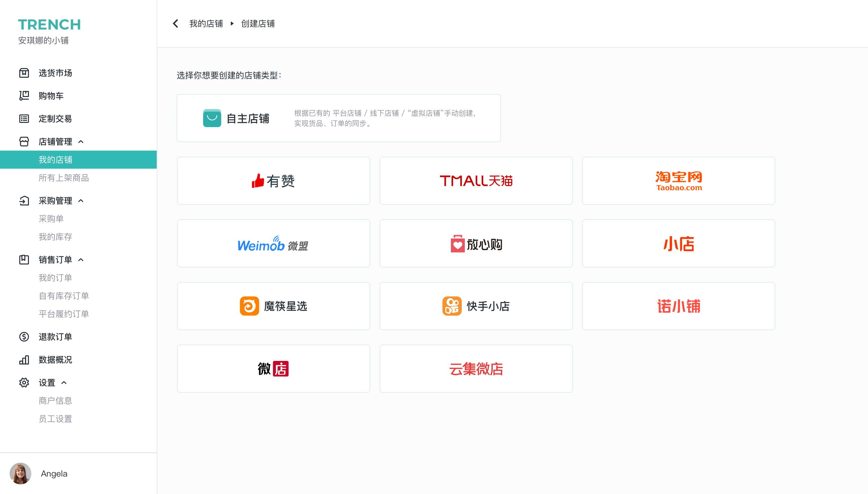Click the 销售订单 orders icon

click(x=24, y=260)
